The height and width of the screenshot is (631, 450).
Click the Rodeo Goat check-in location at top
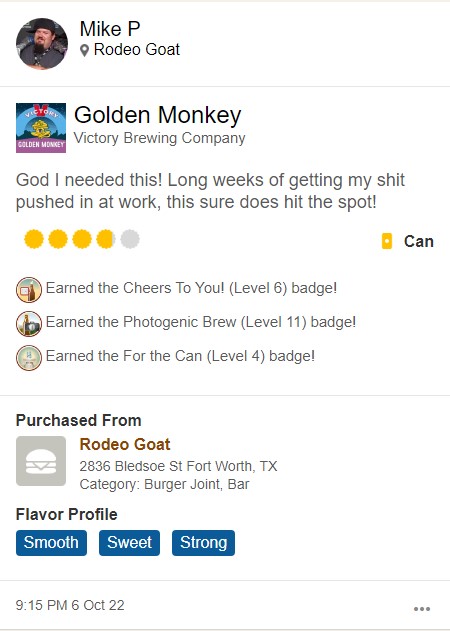click(136, 50)
